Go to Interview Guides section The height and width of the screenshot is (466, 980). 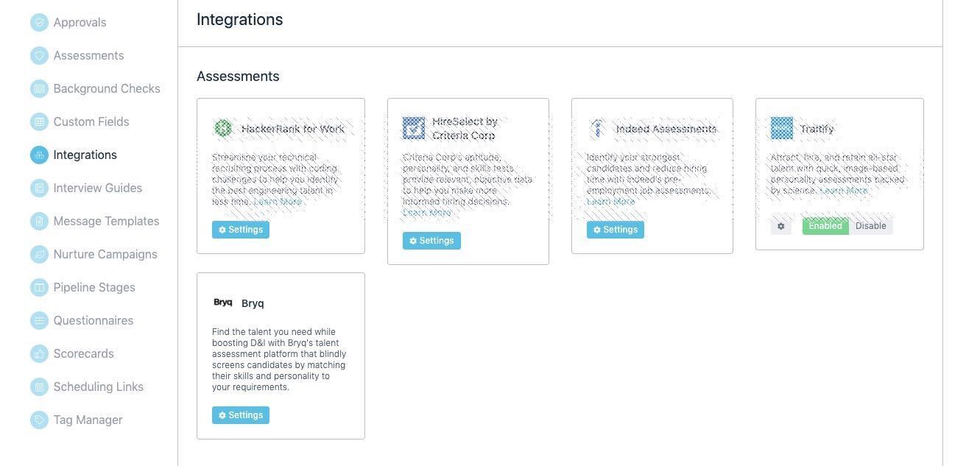[97, 188]
